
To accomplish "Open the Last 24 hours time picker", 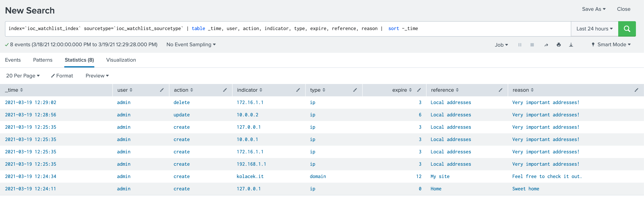I will tap(595, 29).
